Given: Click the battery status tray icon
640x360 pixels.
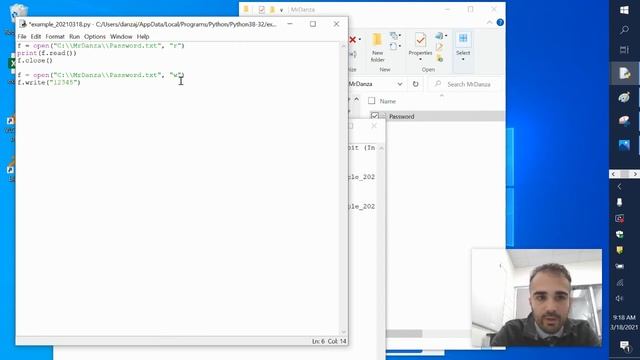Looking at the screenshot, I should point(619,266).
